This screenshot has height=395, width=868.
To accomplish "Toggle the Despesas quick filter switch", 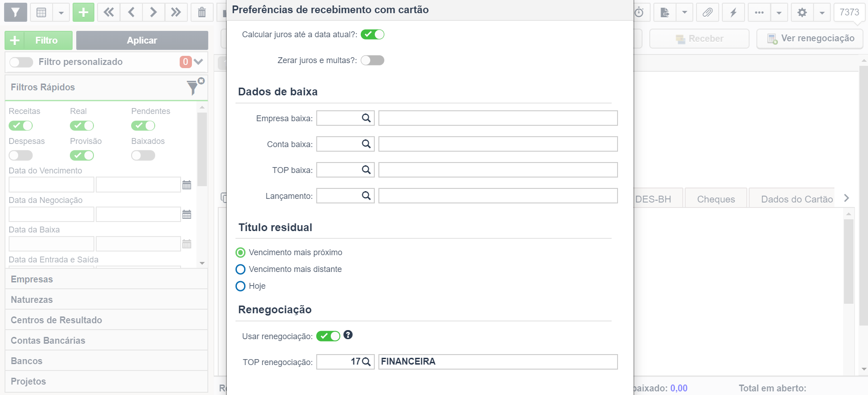I will (21, 155).
